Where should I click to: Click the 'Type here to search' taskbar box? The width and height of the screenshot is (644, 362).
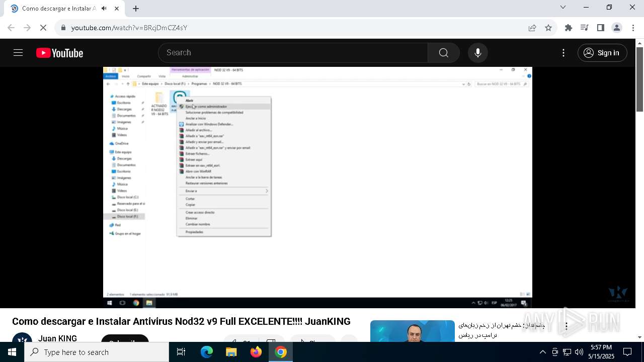point(97,352)
